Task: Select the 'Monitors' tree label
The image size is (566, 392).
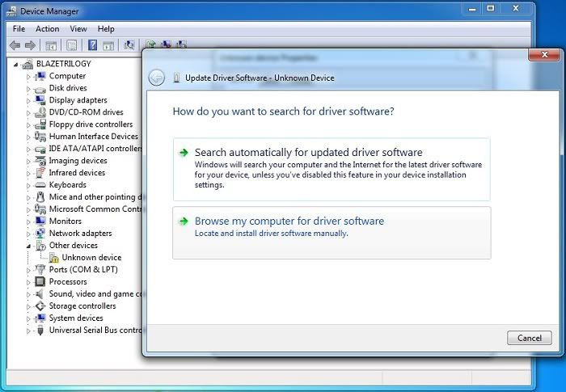Action: pyautogui.click(x=65, y=221)
